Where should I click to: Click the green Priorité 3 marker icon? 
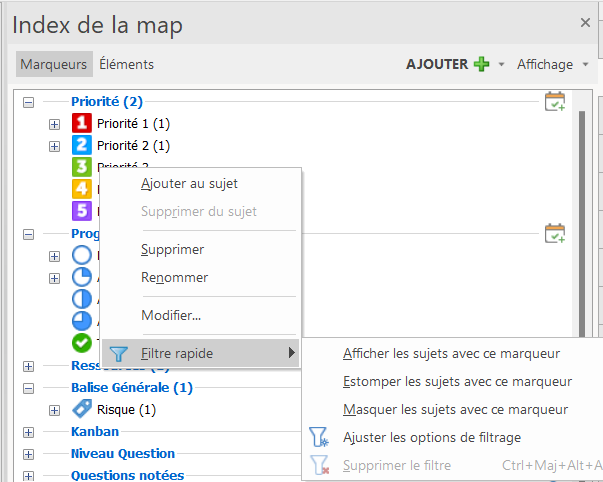(82, 167)
